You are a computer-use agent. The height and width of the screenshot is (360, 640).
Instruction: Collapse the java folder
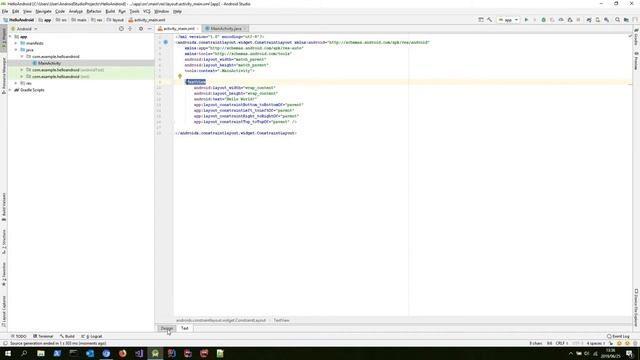[x=16, y=50]
